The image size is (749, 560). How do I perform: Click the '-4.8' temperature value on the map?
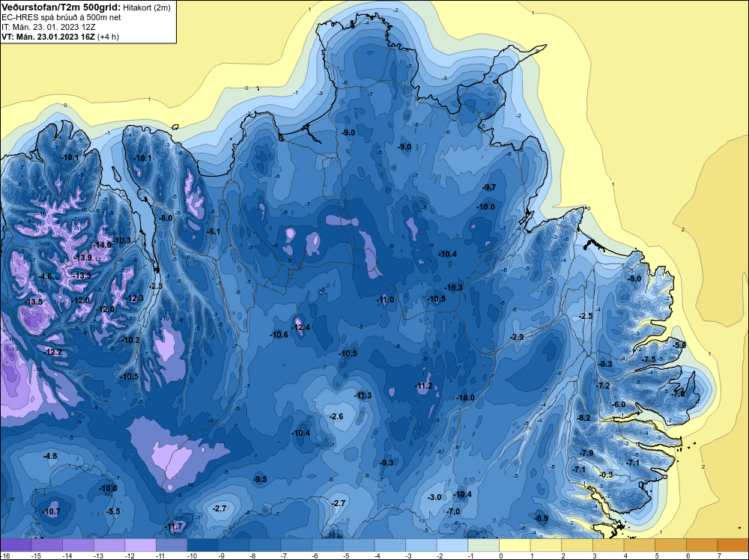[50, 456]
